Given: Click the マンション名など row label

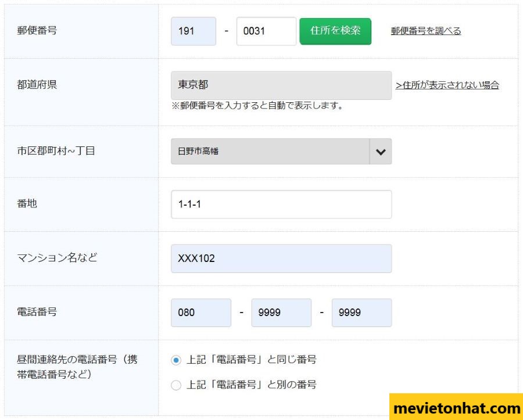Looking at the screenshot, I should (58, 257).
